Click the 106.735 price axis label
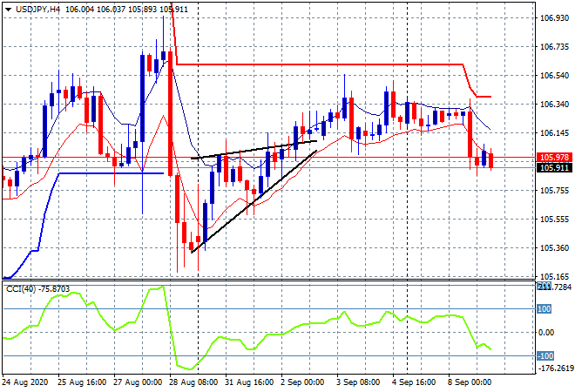This screenshot has width=575, height=392. [x=554, y=47]
